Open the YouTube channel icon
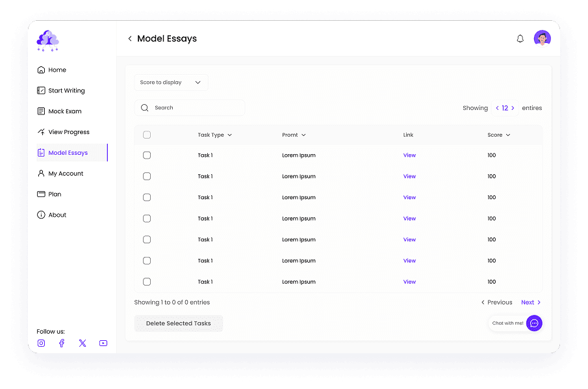Screen dimensions: 588x389 [x=103, y=343]
